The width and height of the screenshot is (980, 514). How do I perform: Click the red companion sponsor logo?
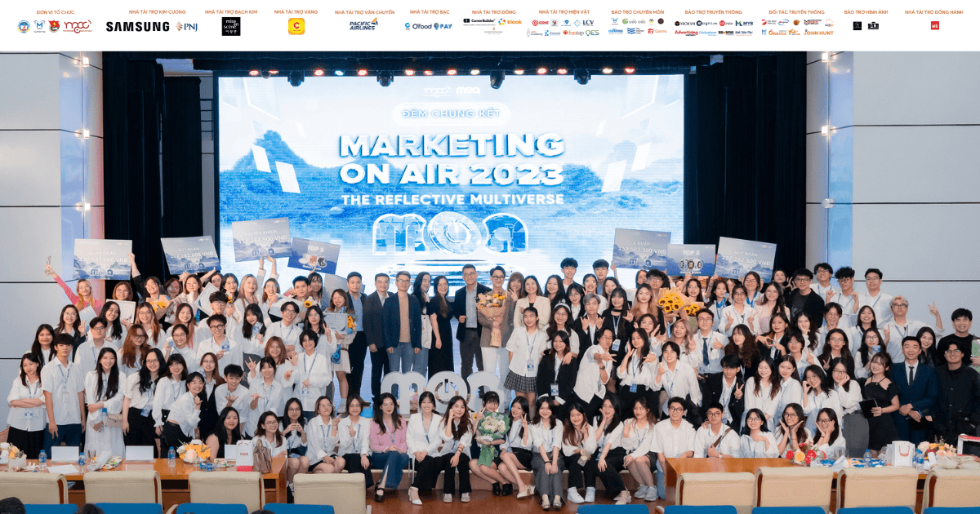point(935,25)
